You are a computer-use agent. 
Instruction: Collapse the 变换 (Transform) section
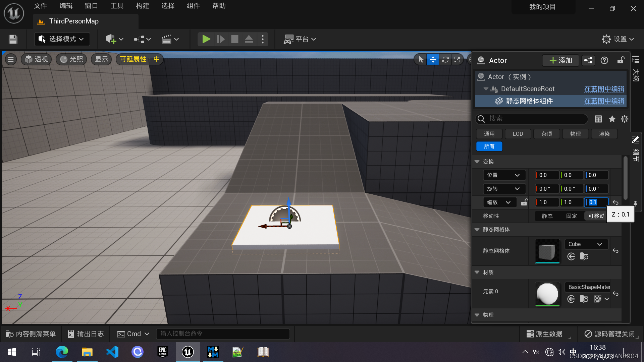coord(477,162)
